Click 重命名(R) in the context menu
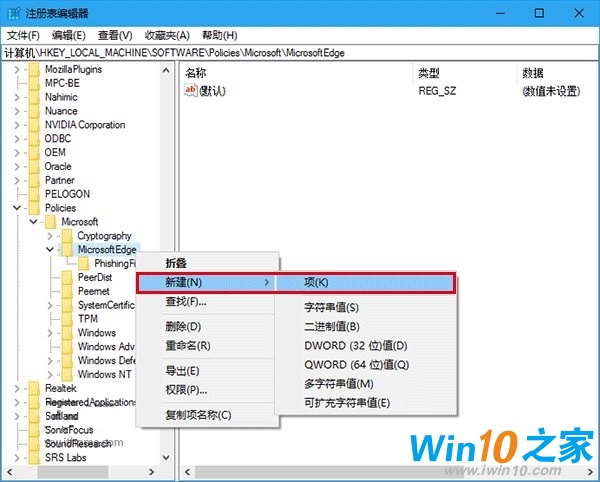Image resolution: width=600 pixels, height=482 pixels. [188, 345]
